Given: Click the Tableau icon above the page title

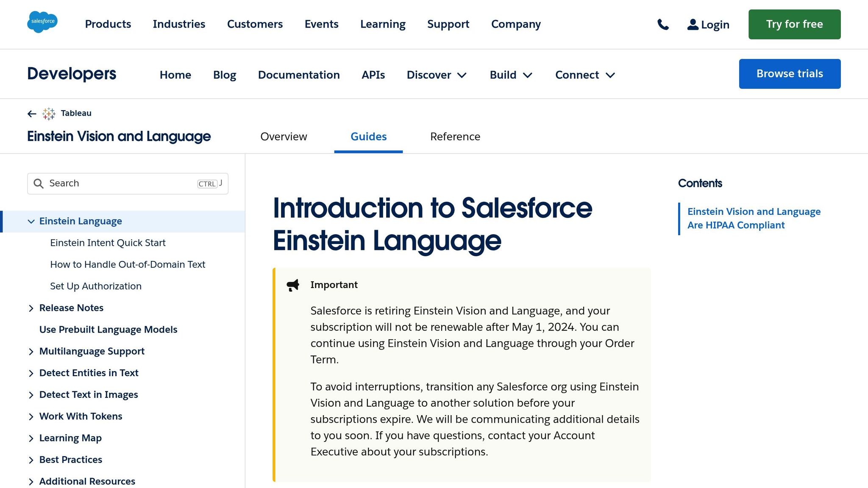Looking at the screenshot, I should 49,113.
